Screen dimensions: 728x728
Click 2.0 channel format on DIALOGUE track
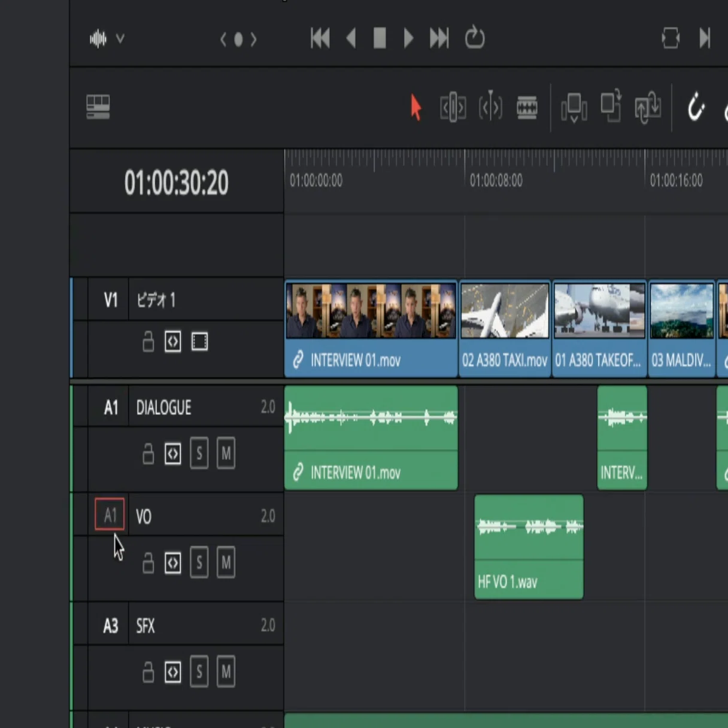(x=268, y=407)
